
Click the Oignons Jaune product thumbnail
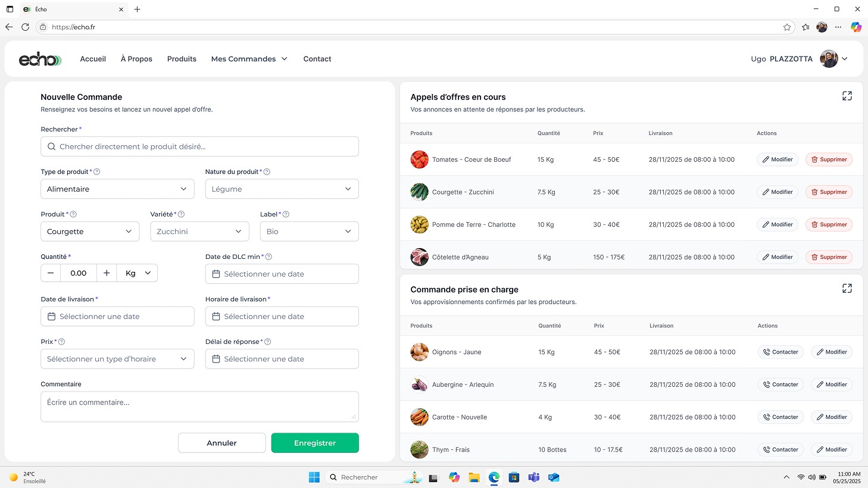tap(419, 352)
